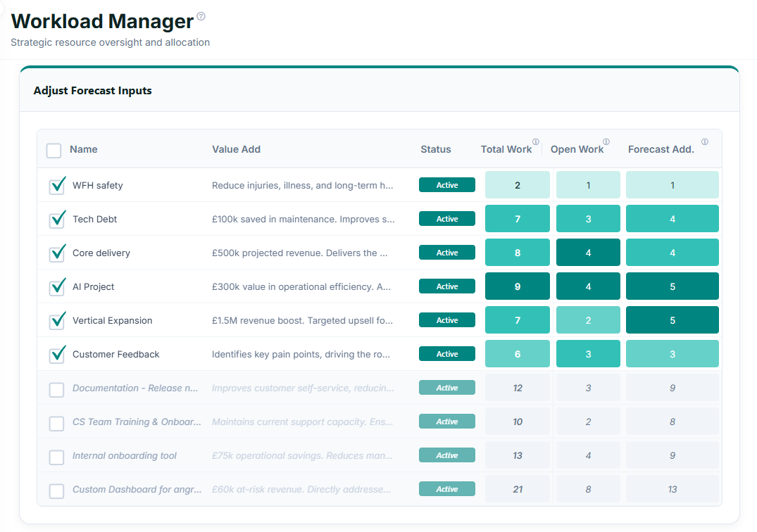
Task: Click Active status badge for Tech Debt
Action: [447, 219]
